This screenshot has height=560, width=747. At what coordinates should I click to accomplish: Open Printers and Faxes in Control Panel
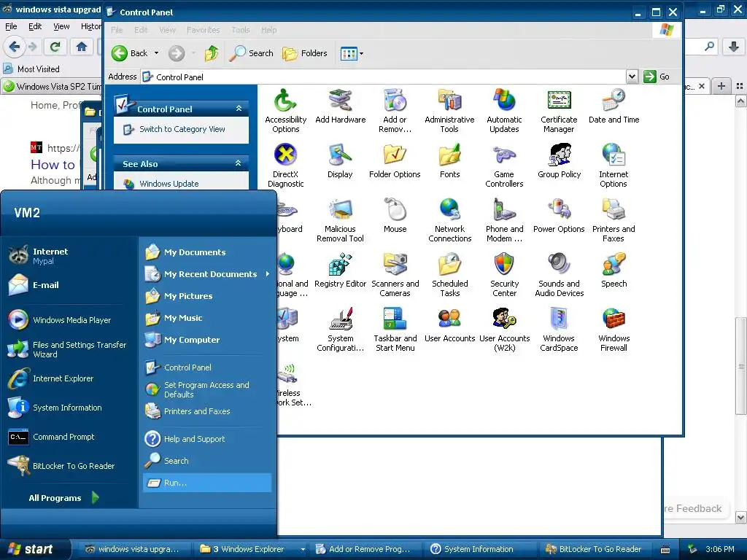point(614,220)
